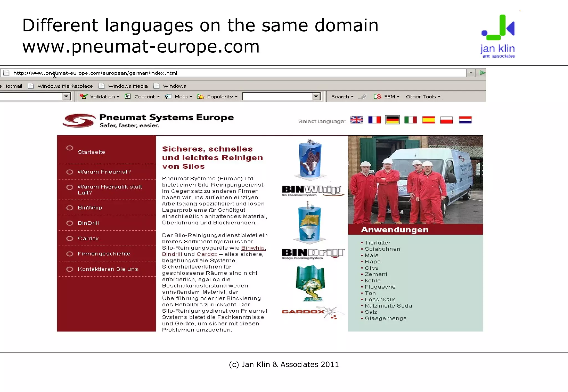Click Glasgemenge list entry
Viewport: 568px width, 392px height.
click(386, 318)
